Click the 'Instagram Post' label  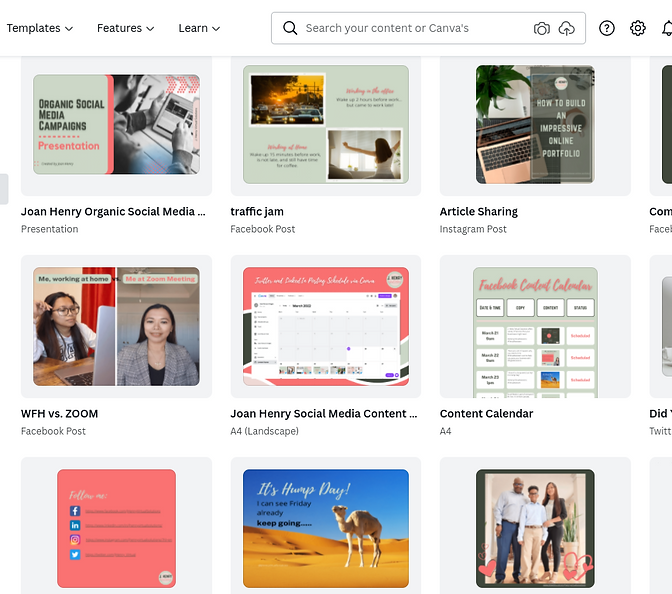473,229
